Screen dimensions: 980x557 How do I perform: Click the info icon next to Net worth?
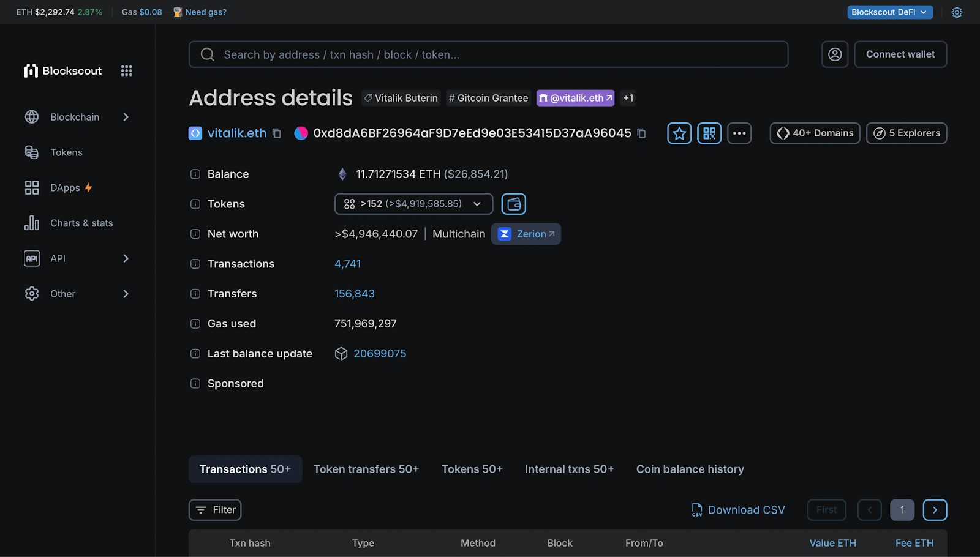(x=195, y=234)
